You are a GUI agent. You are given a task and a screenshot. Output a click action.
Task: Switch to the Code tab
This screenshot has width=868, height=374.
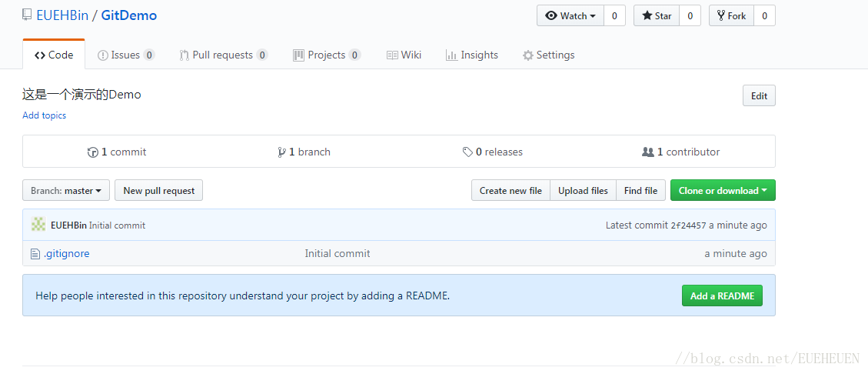pyautogui.click(x=54, y=55)
